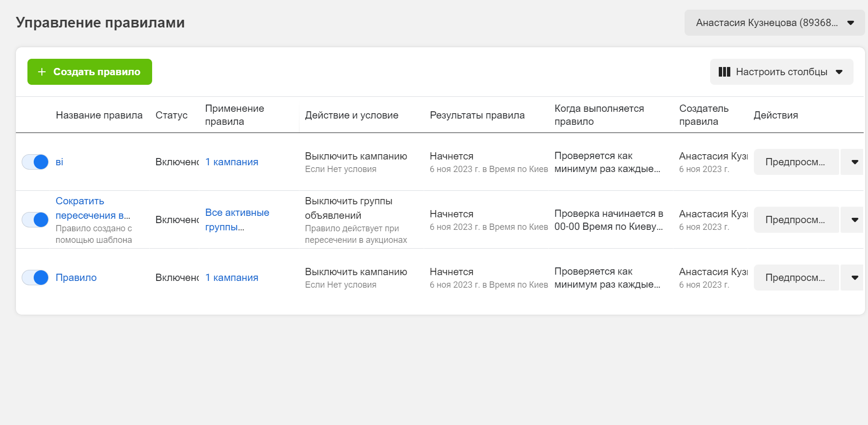Open the 1 кампания link in ві row
The width and height of the screenshot is (868, 425).
(x=232, y=162)
